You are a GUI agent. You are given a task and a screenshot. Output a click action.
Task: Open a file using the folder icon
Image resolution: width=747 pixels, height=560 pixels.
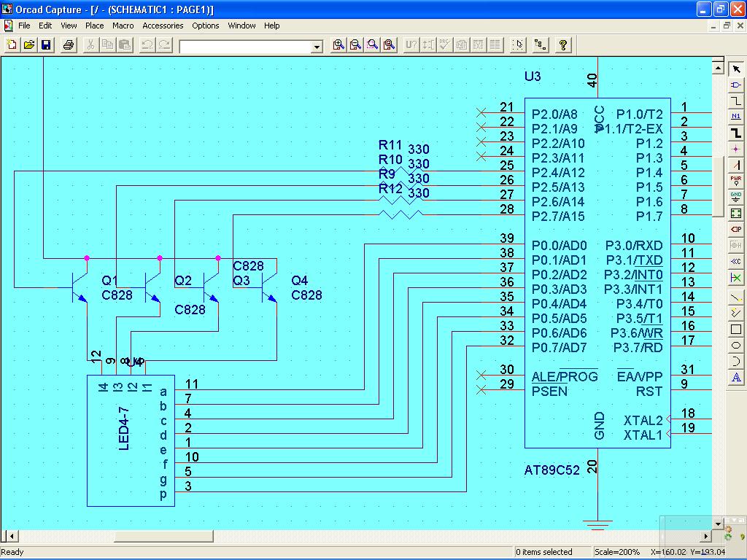[x=29, y=44]
